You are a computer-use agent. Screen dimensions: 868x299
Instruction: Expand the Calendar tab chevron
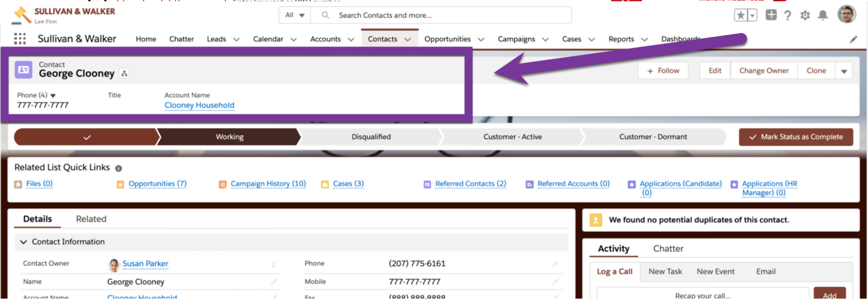point(294,39)
